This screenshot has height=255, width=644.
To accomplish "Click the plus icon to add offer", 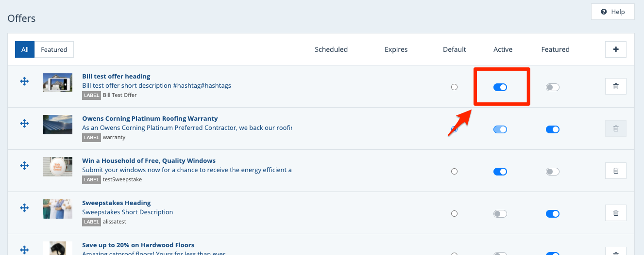I will coord(615,49).
